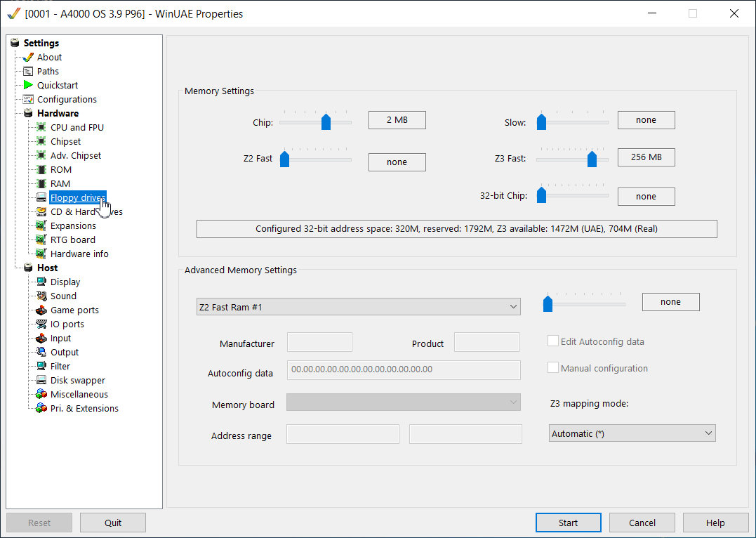Screen dimensions: 756x538
Task: Click the Configurations icon
Action: [x=28, y=99]
